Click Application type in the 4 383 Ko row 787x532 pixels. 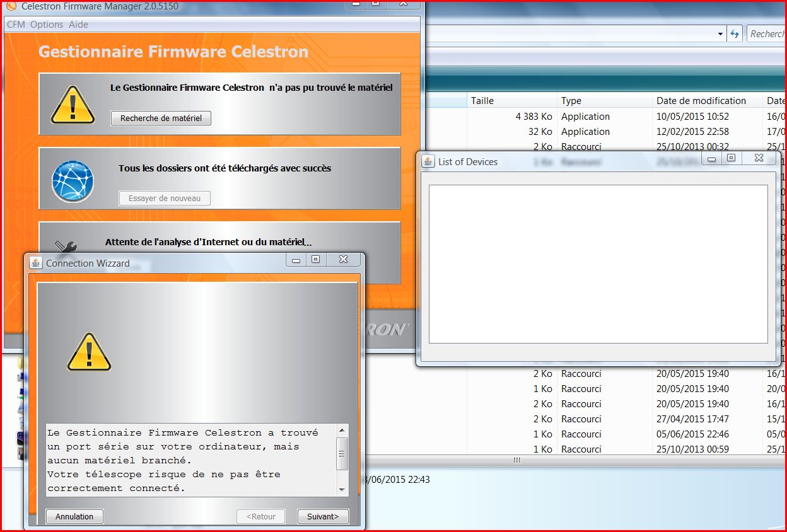pyautogui.click(x=585, y=117)
